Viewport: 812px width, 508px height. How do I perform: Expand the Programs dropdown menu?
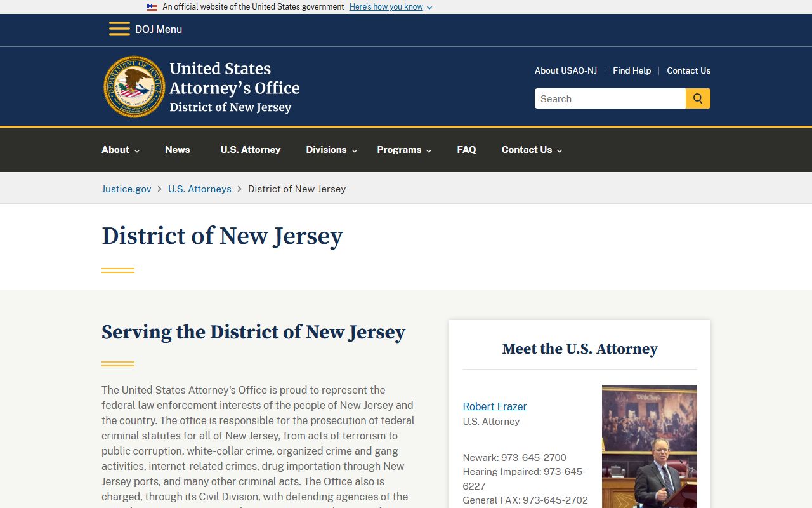[x=404, y=150]
